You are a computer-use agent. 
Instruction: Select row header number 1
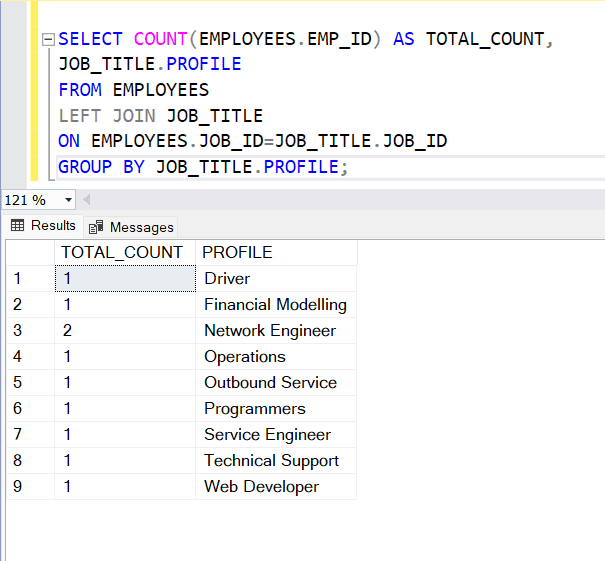pyautogui.click(x=30, y=279)
